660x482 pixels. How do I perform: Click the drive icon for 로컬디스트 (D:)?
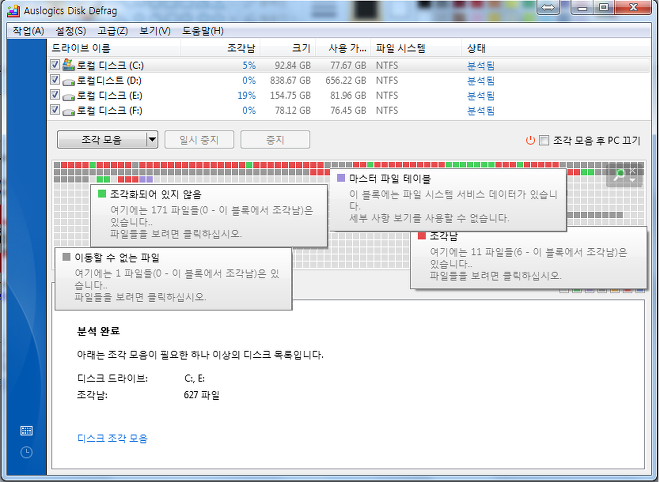[68, 81]
